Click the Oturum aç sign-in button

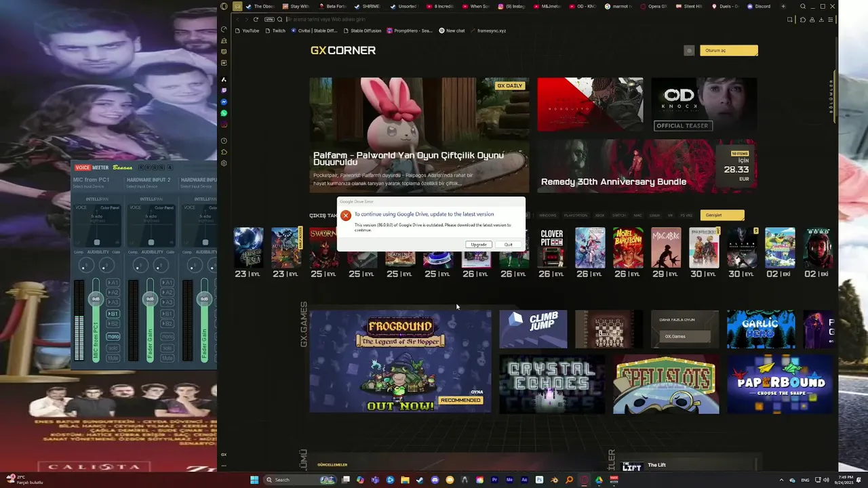pyautogui.click(x=729, y=50)
